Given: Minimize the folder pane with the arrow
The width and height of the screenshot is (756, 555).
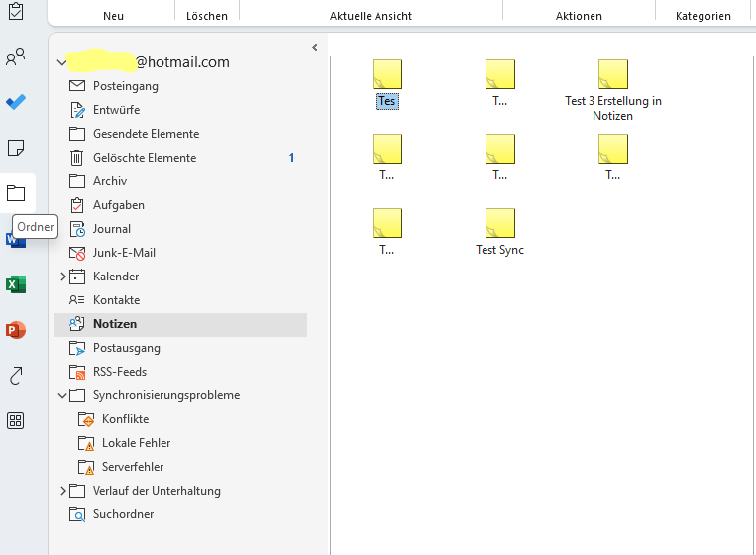Looking at the screenshot, I should [x=314, y=47].
